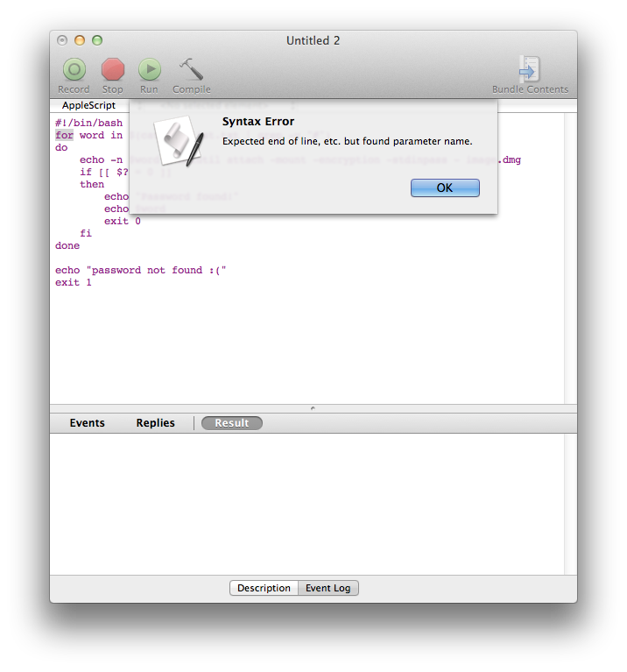Click the 'fi' line in script
The image size is (627, 672).
(x=86, y=234)
